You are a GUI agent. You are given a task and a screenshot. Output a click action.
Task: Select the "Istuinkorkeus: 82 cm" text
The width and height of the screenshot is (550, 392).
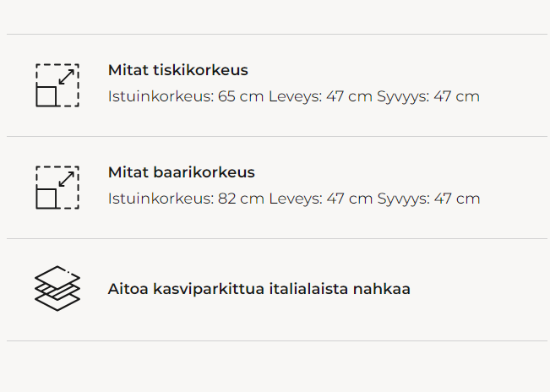point(186,199)
